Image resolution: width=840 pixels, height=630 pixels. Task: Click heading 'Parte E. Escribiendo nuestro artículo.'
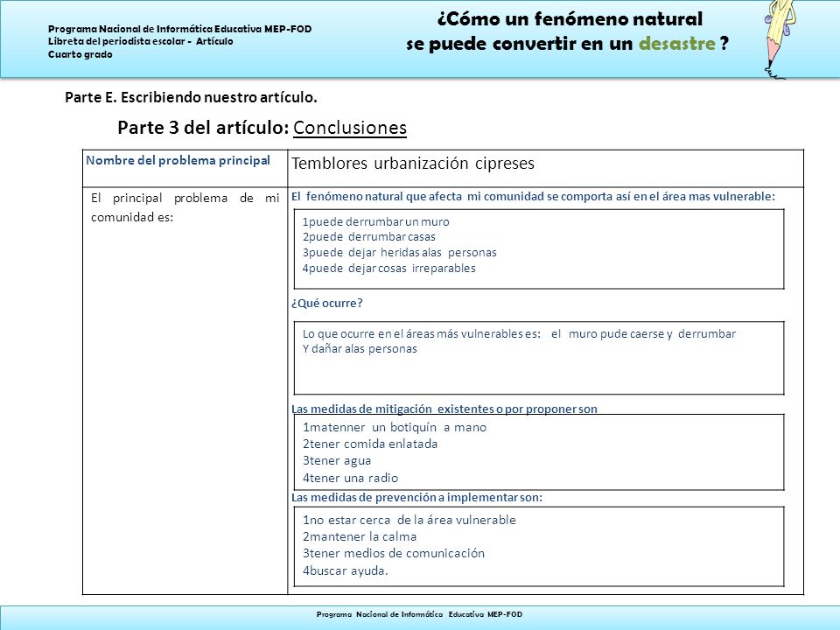click(x=191, y=97)
